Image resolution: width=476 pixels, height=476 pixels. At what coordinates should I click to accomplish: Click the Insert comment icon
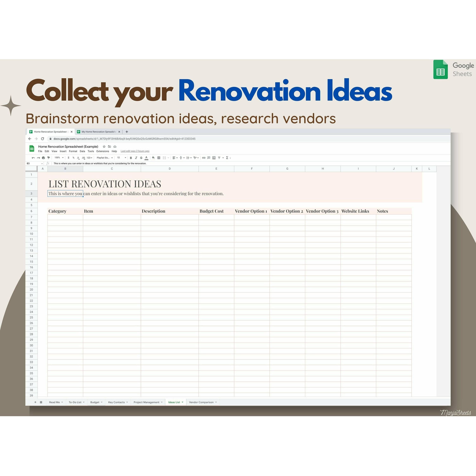point(209,158)
